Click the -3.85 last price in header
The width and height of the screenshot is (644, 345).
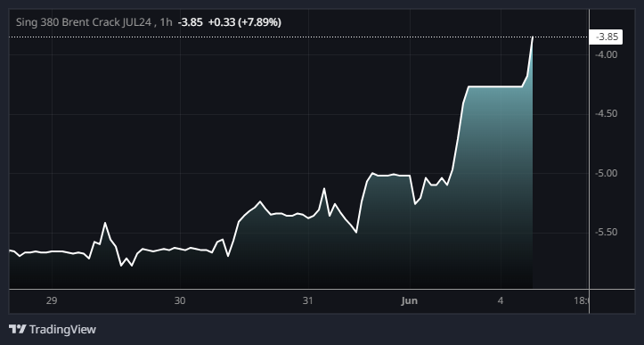[190, 22]
